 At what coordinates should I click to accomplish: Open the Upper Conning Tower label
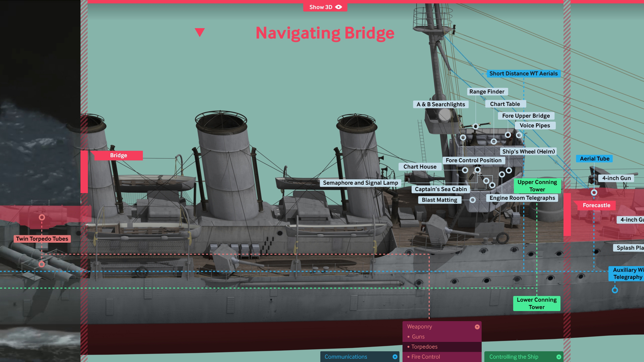point(537,186)
